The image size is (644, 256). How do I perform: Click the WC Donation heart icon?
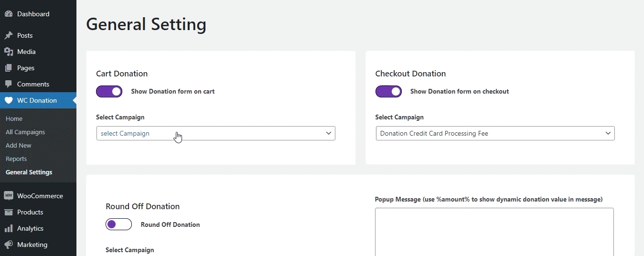pyautogui.click(x=9, y=100)
